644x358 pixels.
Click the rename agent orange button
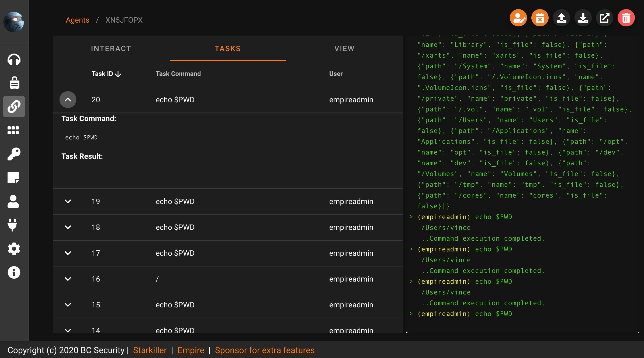click(x=518, y=18)
